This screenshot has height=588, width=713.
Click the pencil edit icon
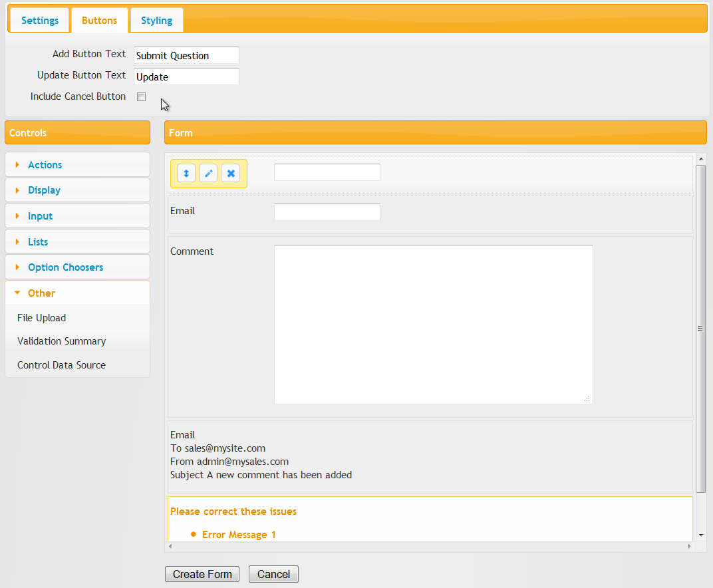[208, 173]
